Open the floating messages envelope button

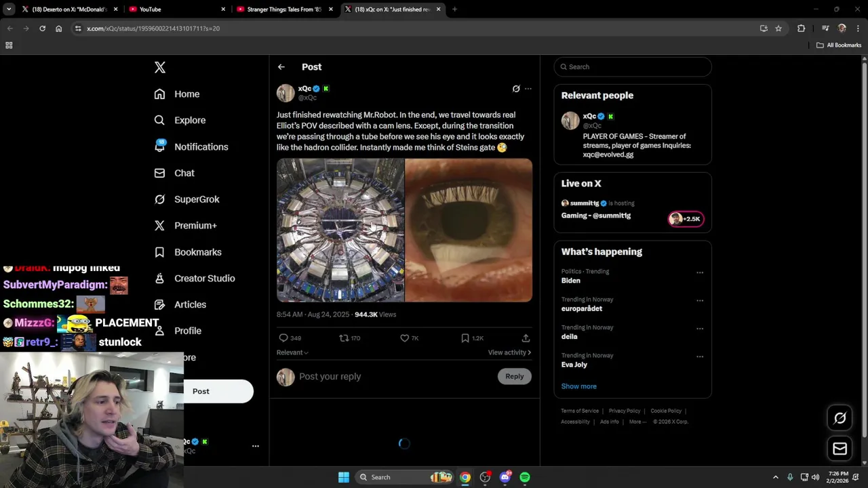tap(840, 449)
